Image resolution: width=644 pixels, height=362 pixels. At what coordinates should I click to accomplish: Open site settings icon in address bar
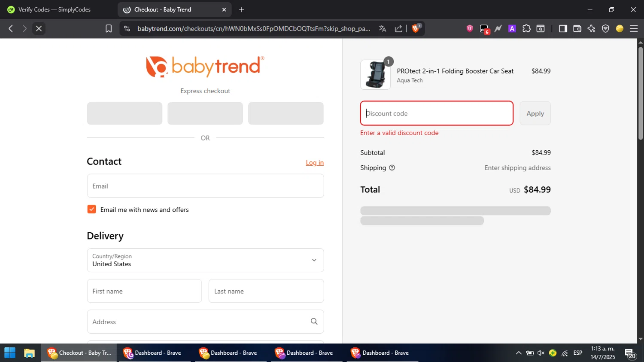tap(127, 28)
